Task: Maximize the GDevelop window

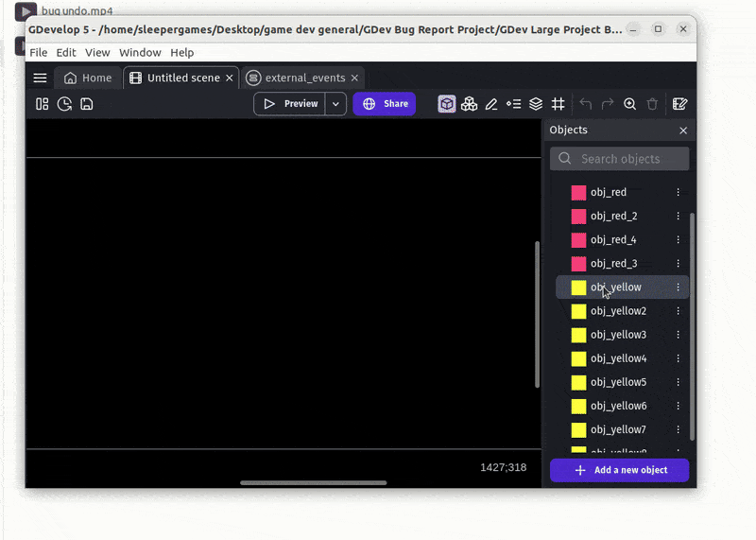Action: [x=658, y=29]
